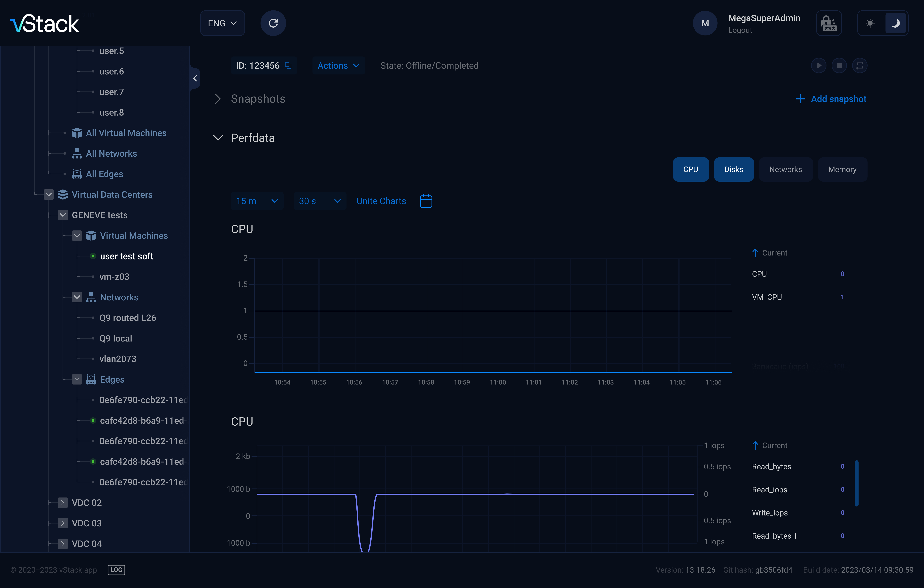
Task: Toggle the Read_bytes series in legend
Action: (771, 466)
